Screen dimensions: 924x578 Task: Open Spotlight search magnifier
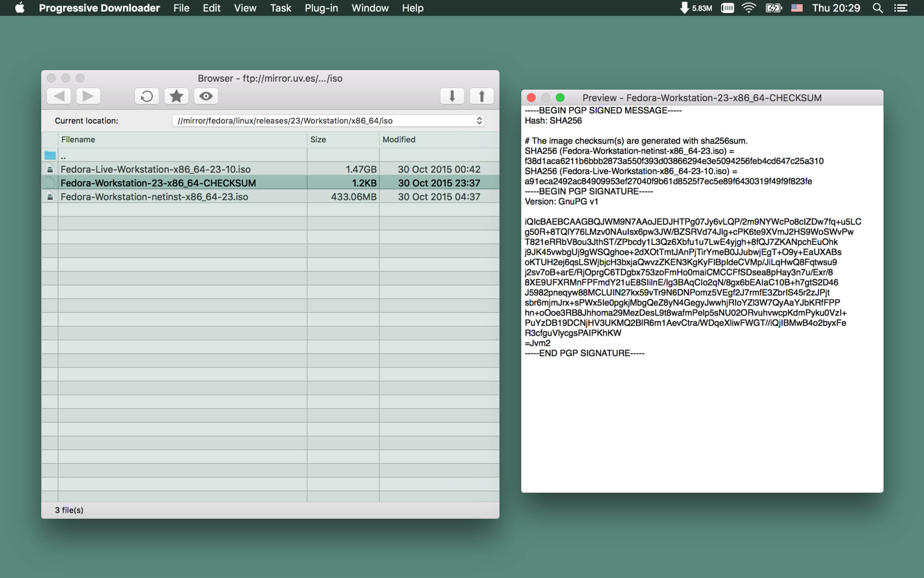pyautogui.click(x=878, y=8)
